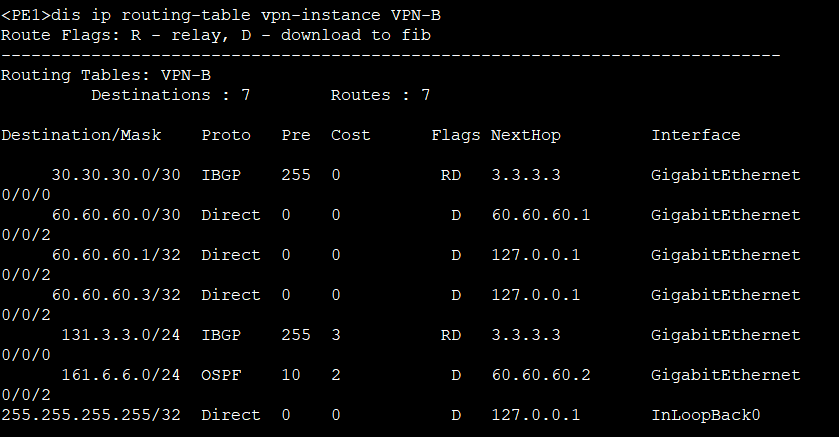Click the Routing Tables: VPN-B line

106,75
